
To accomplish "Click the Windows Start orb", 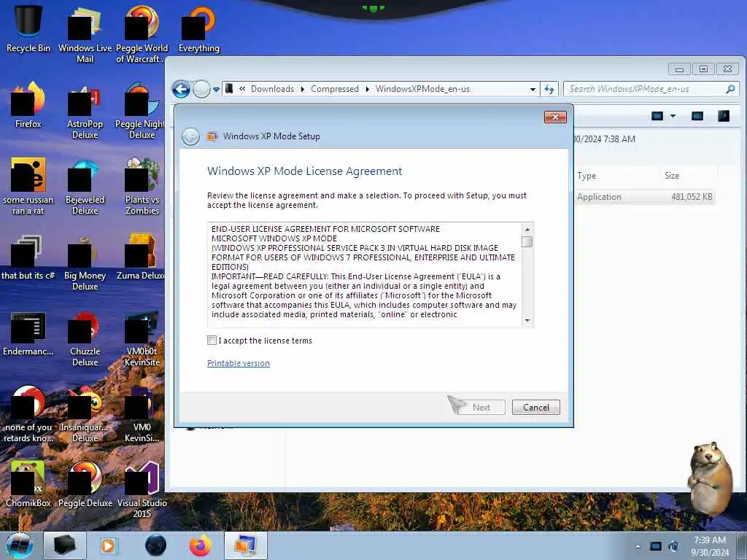I will pos(20,545).
